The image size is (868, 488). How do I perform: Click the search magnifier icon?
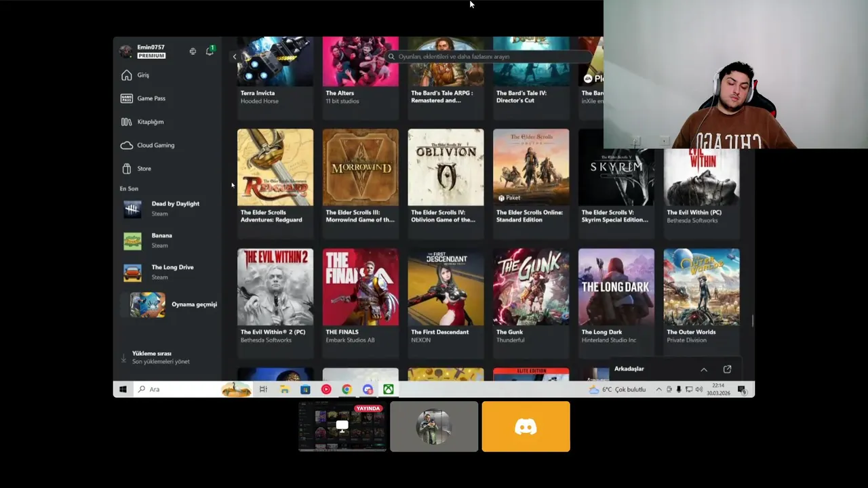pos(391,57)
